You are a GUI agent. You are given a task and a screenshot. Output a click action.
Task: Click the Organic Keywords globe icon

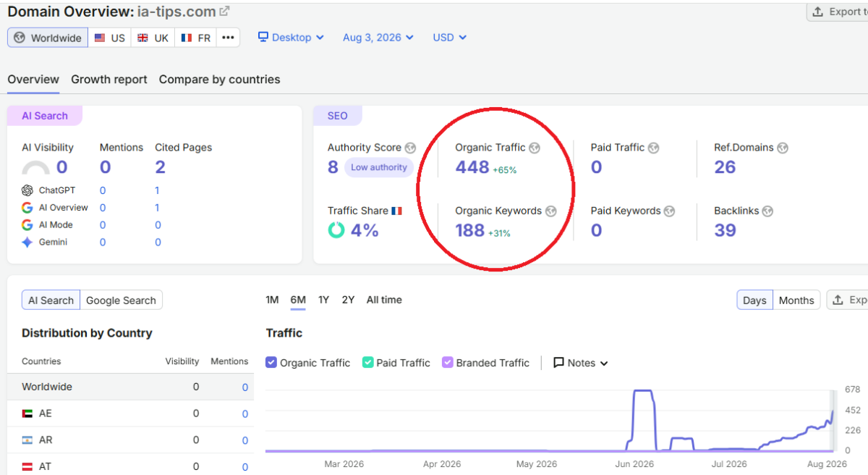tap(550, 211)
